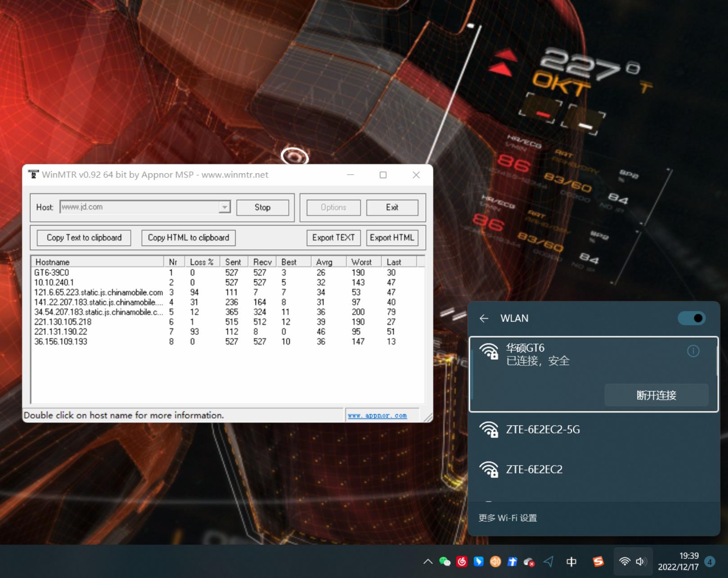728x578 pixels.
Task: Click the Loss % column header
Action: point(202,262)
